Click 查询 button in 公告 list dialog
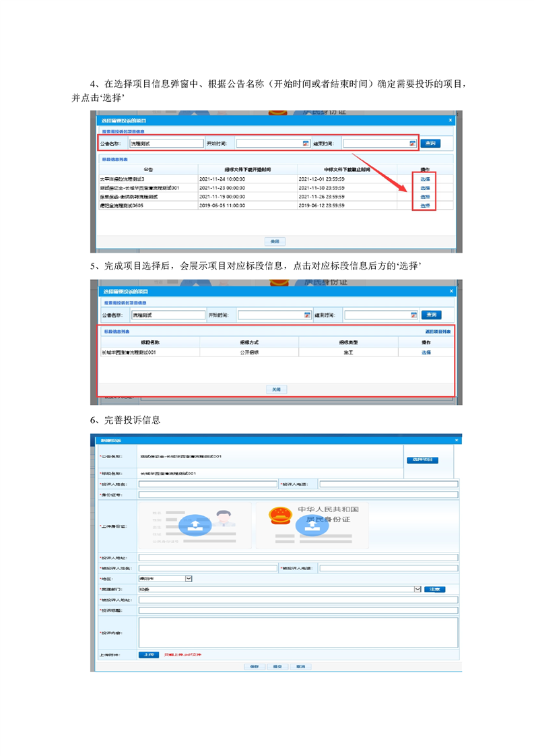The width and height of the screenshot is (534, 756). (x=430, y=144)
